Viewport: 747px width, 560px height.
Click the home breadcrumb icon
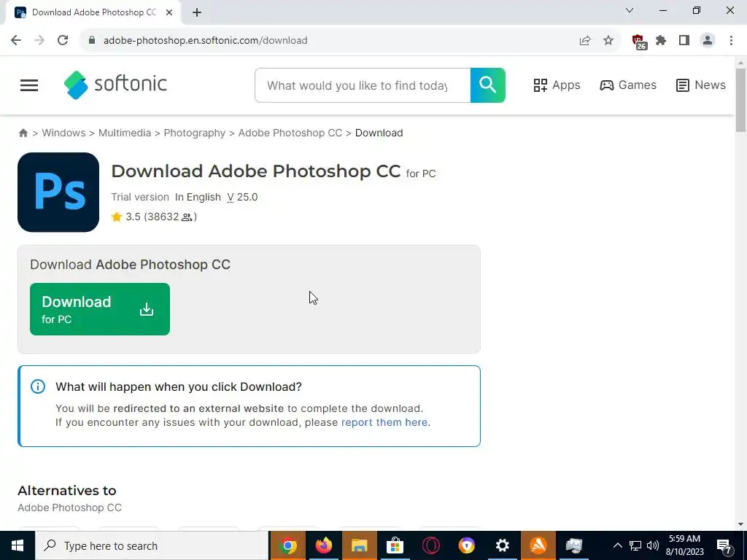pos(23,133)
